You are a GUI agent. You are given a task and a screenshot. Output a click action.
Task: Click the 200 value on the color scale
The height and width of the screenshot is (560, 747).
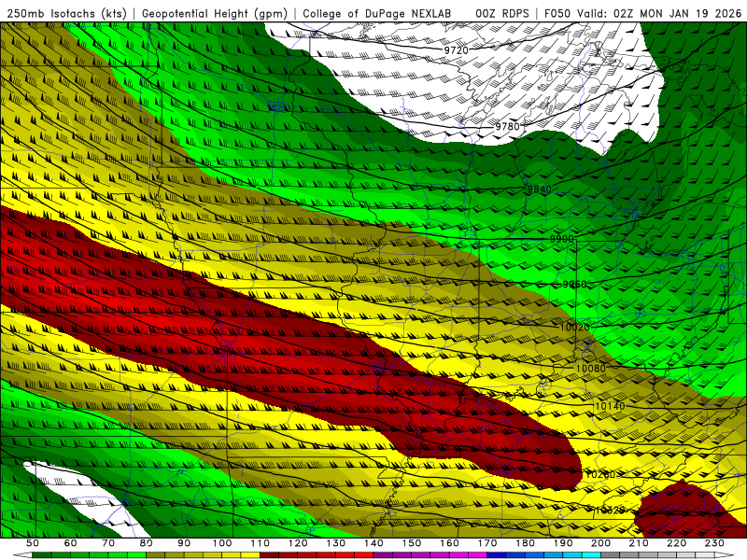(600, 543)
